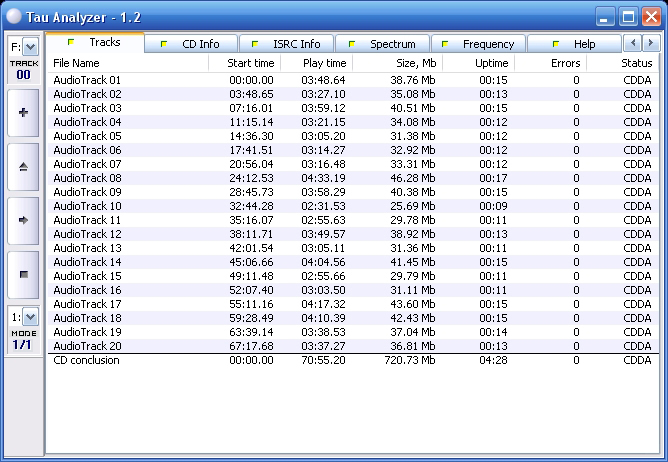Screen dimensions: 668x462
Task: Select AudioTrack 10 in the list
Action: (x=87, y=206)
